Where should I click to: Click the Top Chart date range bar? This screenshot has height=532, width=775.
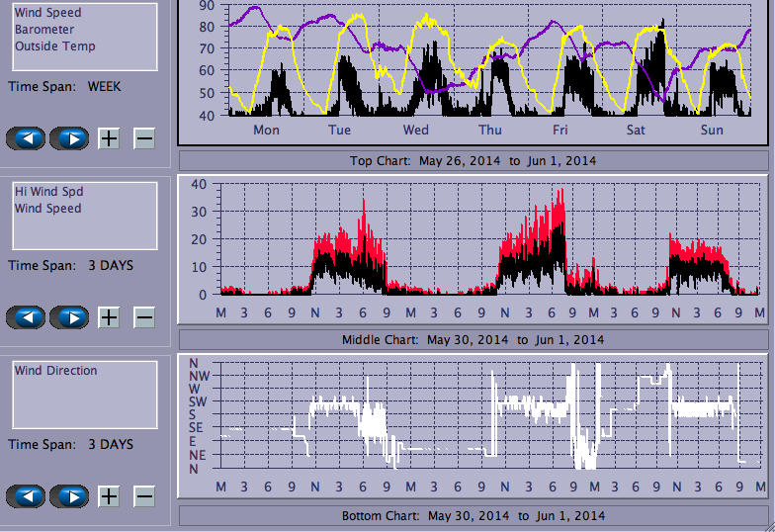click(473, 160)
